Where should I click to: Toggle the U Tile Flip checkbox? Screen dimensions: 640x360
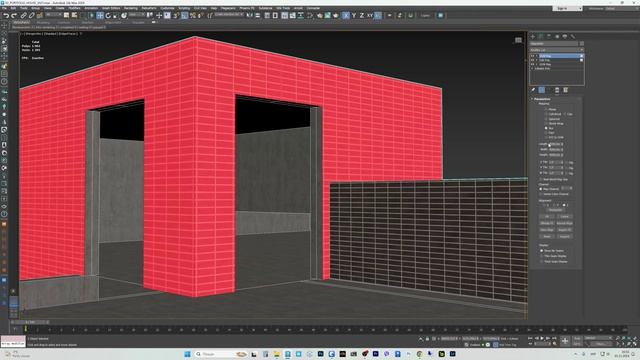[x=567, y=162]
